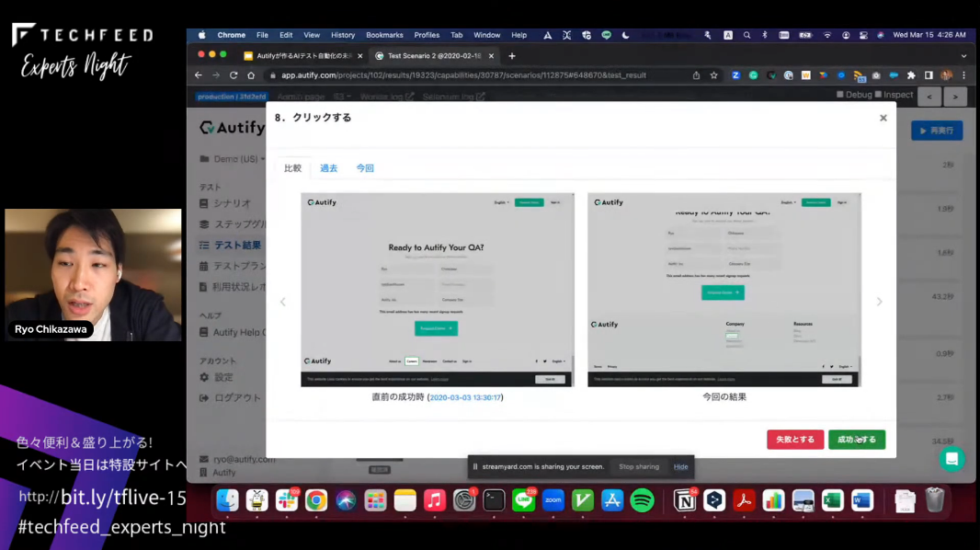Image resolution: width=980 pixels, height=550 pixels.
Task: Reload the page
Action: 234,75
